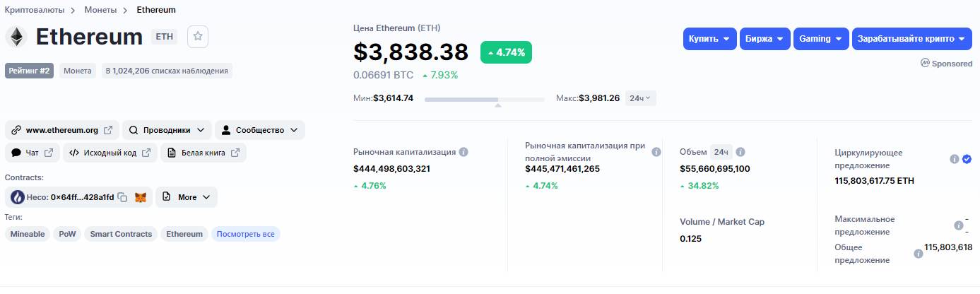Open the Проводники explorers dropdown
Viewport: 980px width, 294px height.
pos(167,130)
